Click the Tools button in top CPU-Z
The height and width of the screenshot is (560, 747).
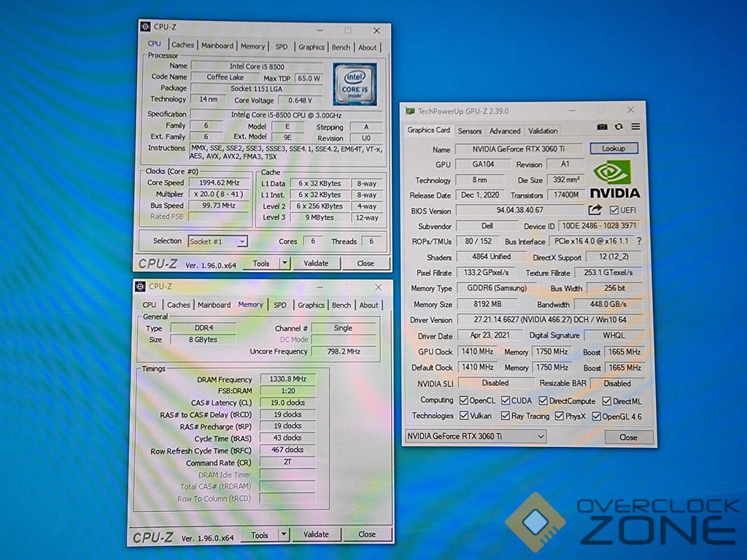coord(261,262)
